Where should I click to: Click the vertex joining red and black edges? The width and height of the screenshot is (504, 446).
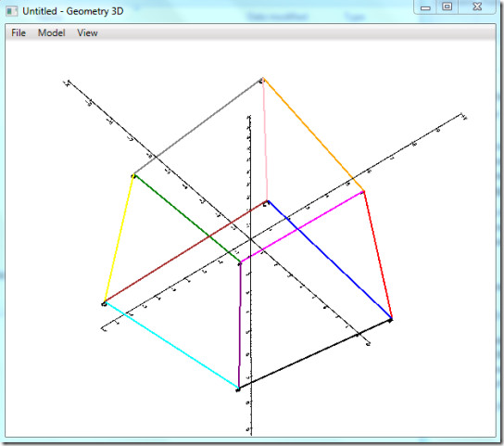[x=391, y=320]
